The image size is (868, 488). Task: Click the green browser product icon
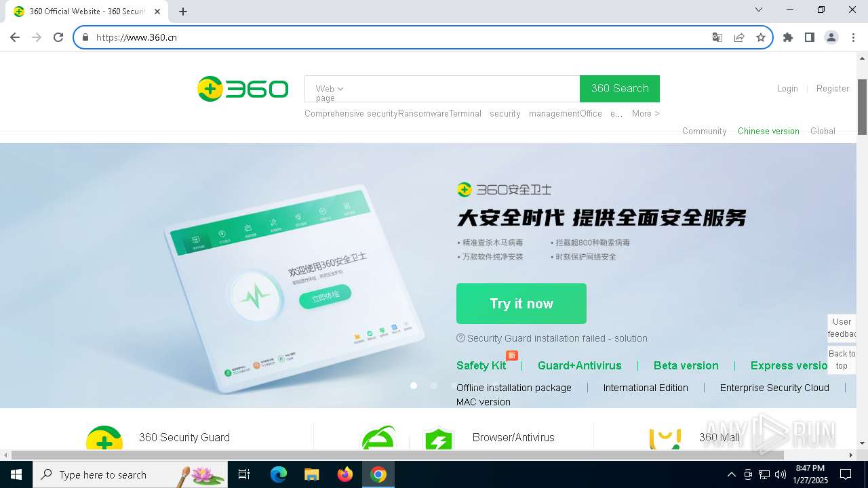click(x=378, y=439)
